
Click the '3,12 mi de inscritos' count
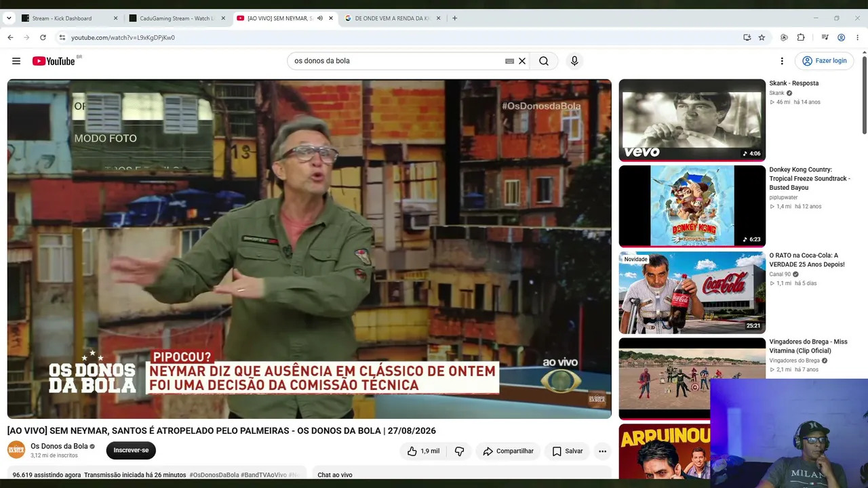tap(54, 455)
